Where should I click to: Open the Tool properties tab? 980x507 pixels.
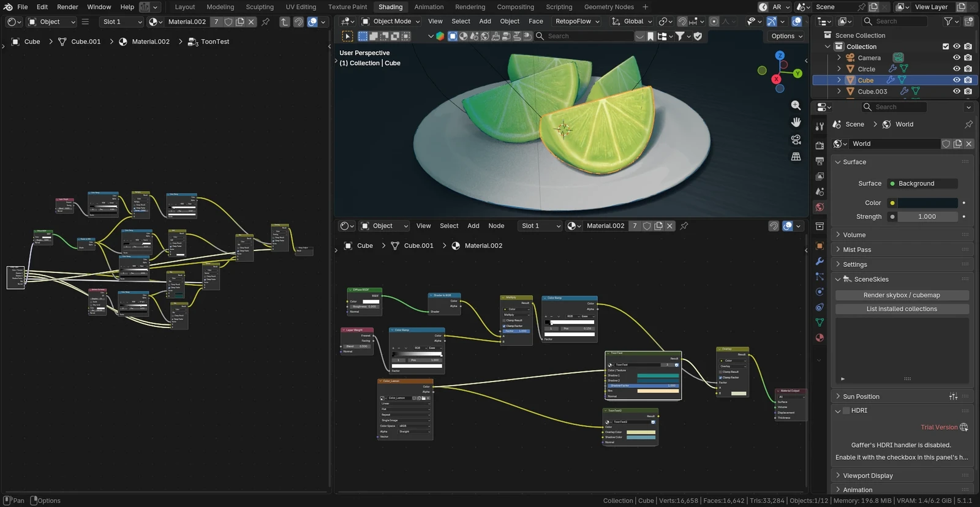coord(820,126)
